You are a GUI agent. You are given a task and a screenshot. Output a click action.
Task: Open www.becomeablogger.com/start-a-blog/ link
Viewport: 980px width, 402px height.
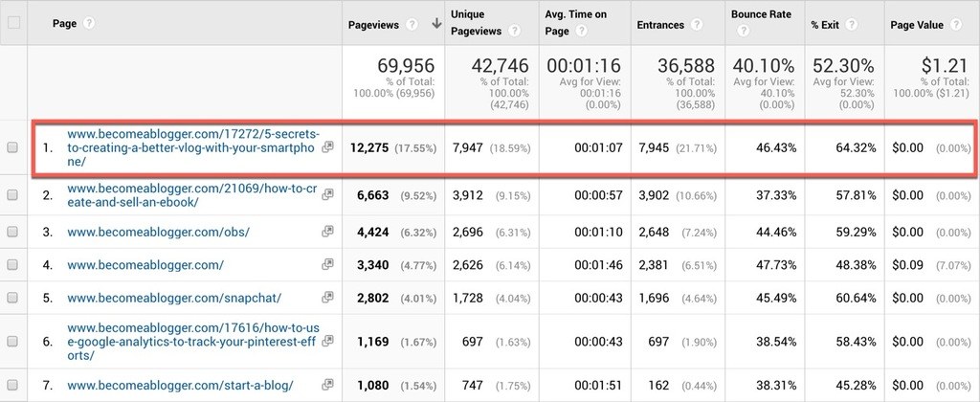click(180, 385)
